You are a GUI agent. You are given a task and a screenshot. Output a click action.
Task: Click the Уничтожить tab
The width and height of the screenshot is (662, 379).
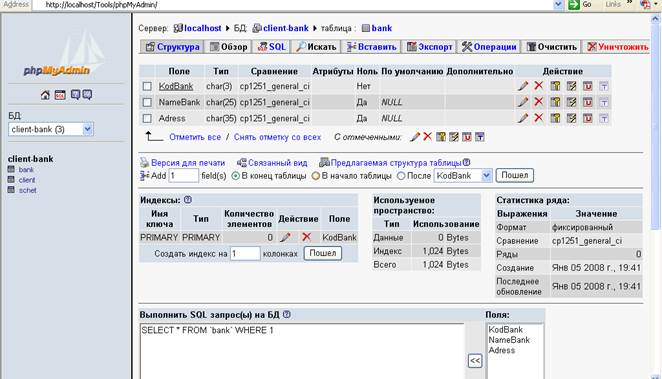coord(617,47)
